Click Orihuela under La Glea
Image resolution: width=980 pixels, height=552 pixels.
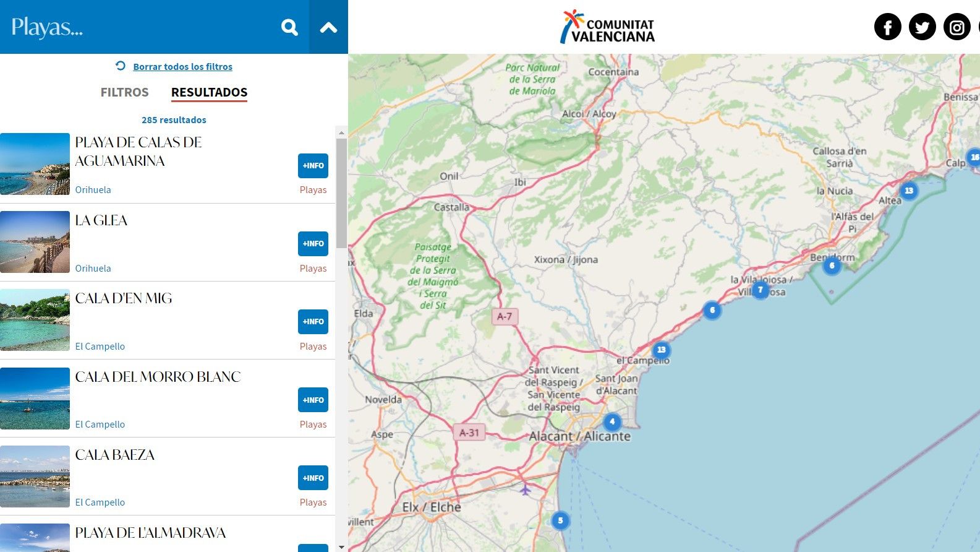click(93, 269)
